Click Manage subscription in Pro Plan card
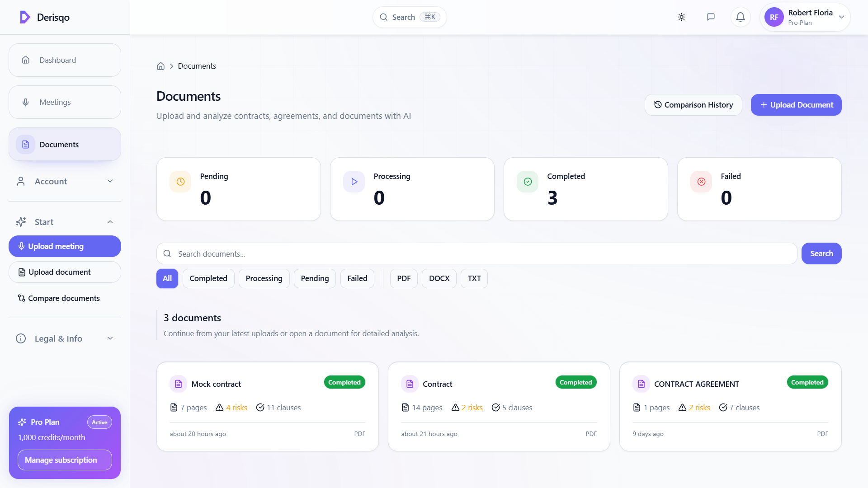Image resolution: width=868 pixels, height=488 pixels. (x=65, y=460)
